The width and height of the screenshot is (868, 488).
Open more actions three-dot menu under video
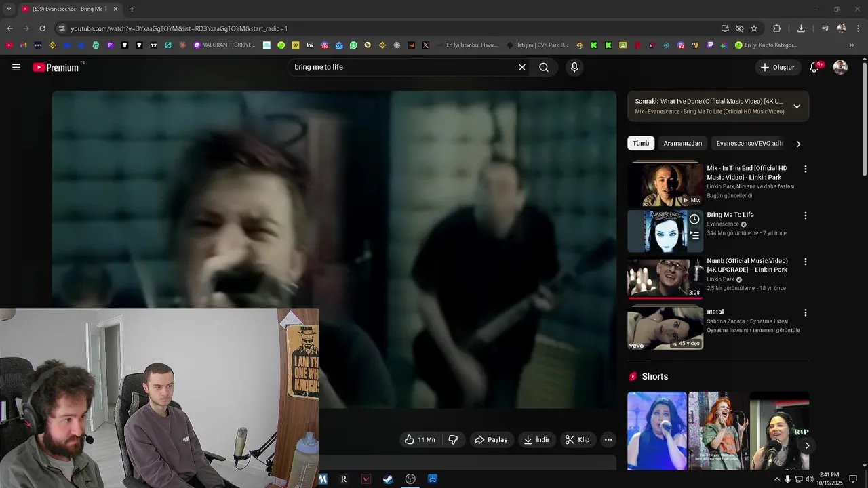[x=608, y=440]
